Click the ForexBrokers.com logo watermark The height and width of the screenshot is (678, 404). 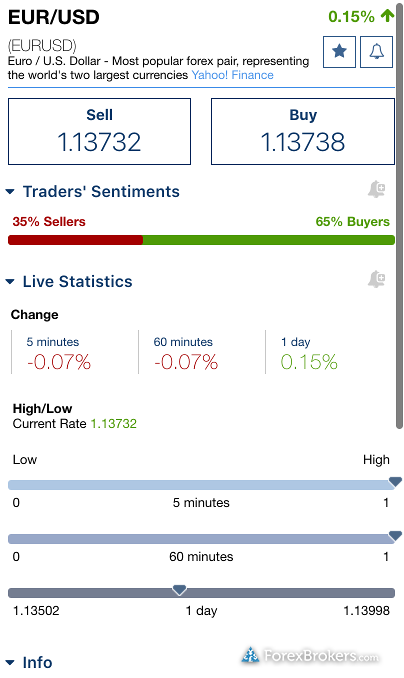coord(310,656)
